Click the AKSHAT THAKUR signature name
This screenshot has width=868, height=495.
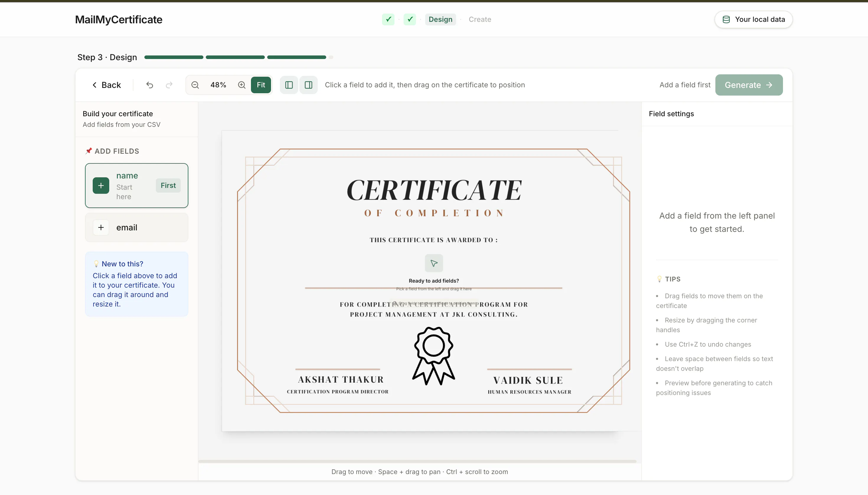click(x=341, y=379)
